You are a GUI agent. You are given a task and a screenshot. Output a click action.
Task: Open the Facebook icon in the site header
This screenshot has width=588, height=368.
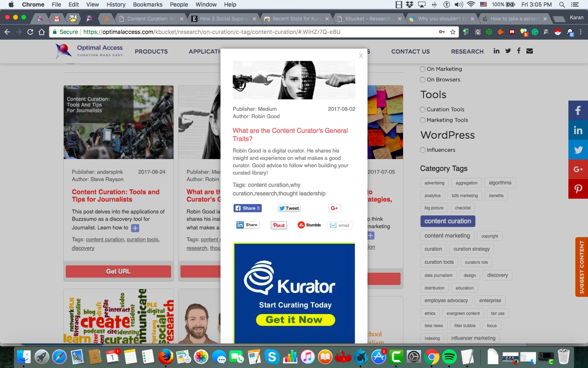[x=519, y=51]
